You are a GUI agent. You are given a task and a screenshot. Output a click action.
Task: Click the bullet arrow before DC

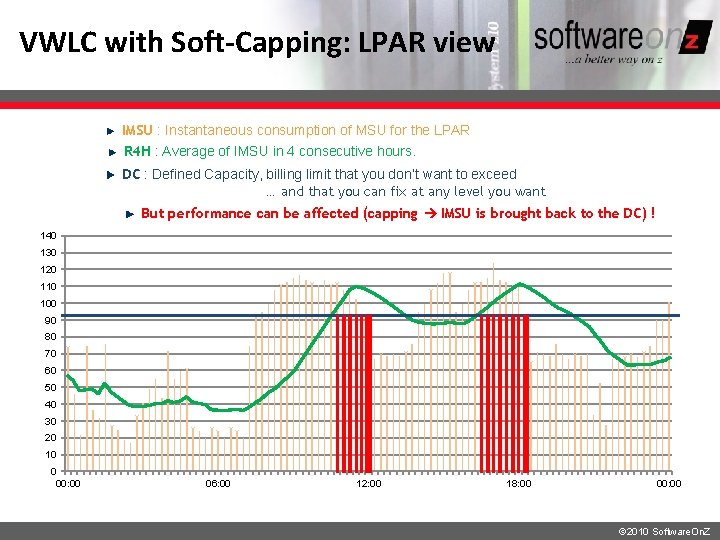[x=110, y=175]
